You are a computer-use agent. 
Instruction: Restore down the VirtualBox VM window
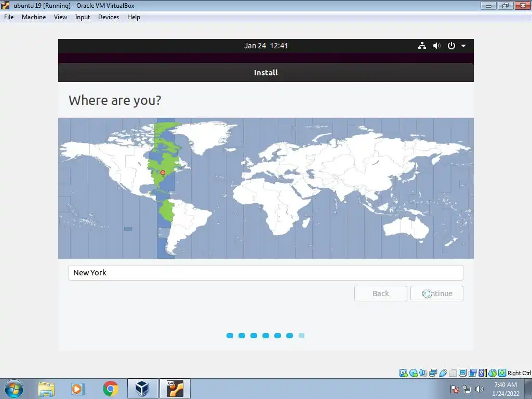(506, 5)
